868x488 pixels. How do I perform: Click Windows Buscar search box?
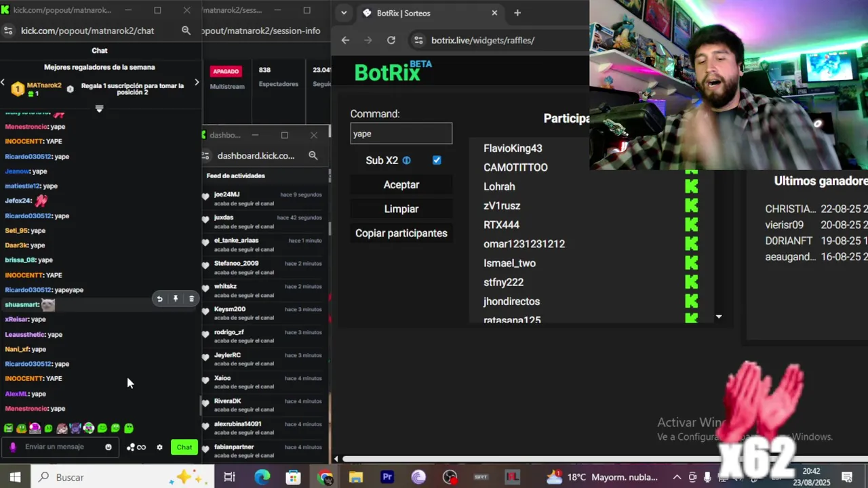122,477
